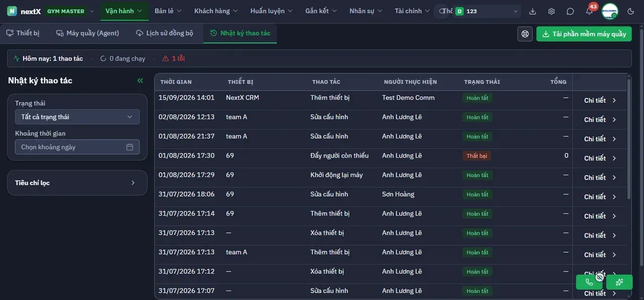644x300 pixels.
Task: Click the Trạng thái column header
Action: click(x=482, y=82)
